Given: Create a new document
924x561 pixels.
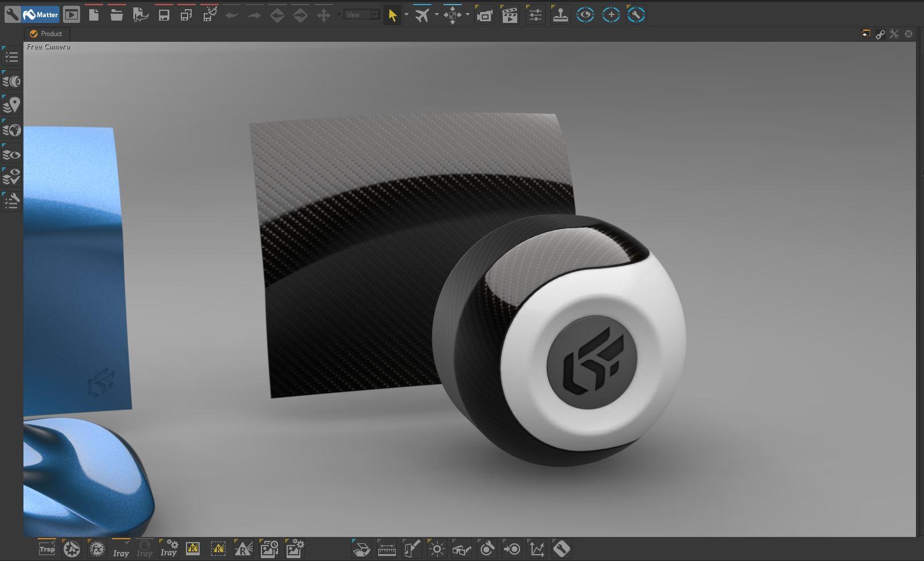Looking at the screenshot, I should (94, 14).
